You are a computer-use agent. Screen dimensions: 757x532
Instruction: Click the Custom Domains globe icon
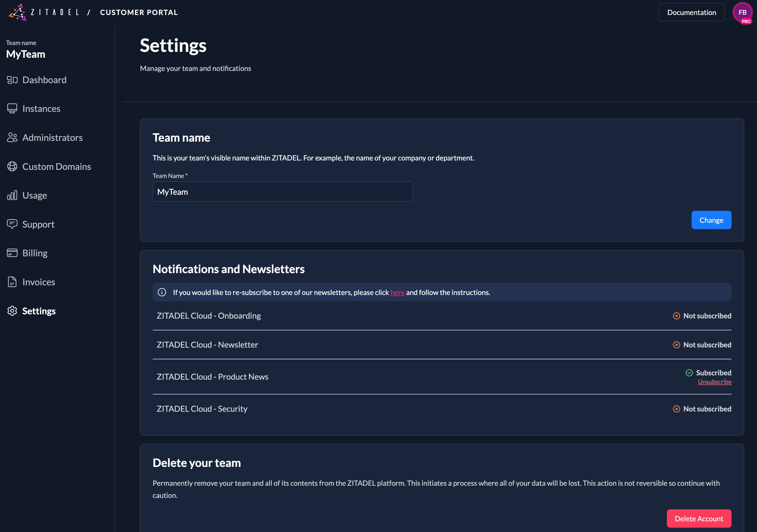click(x=12, y=166)
